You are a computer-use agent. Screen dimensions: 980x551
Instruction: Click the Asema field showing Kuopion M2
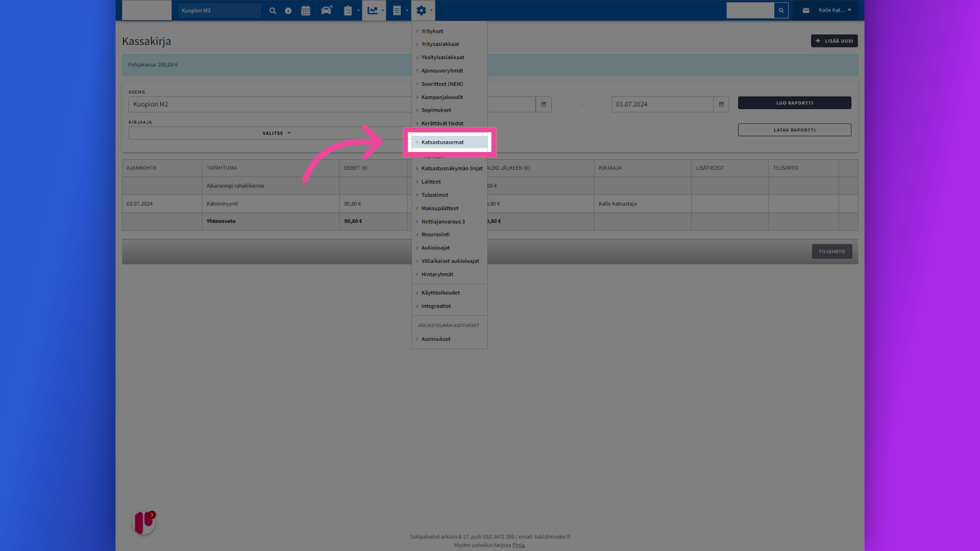(269, 104)
